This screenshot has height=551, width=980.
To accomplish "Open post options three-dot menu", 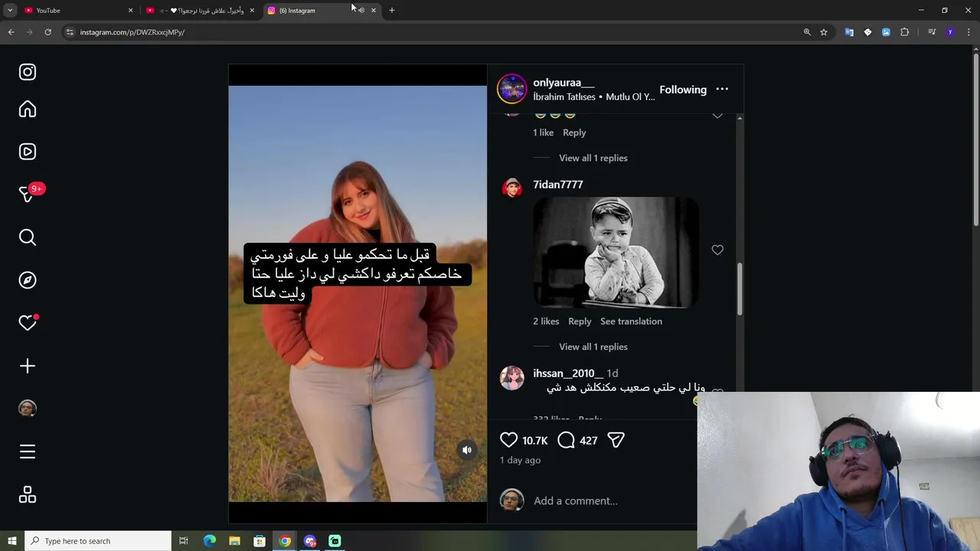I will [x=722, y=90].
